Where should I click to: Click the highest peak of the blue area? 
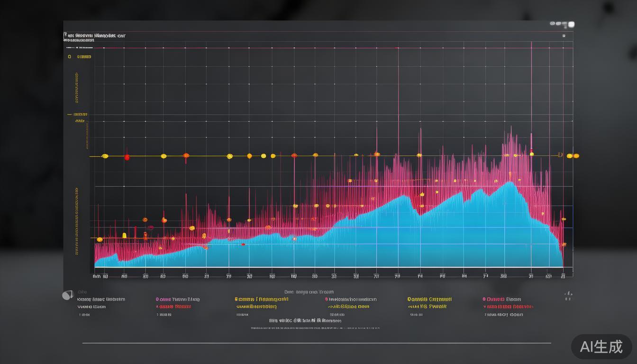510,182
